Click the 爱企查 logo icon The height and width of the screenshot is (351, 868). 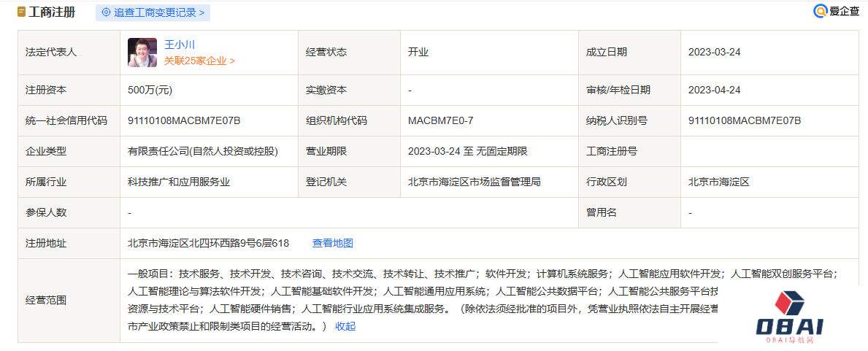click(821, 11)
